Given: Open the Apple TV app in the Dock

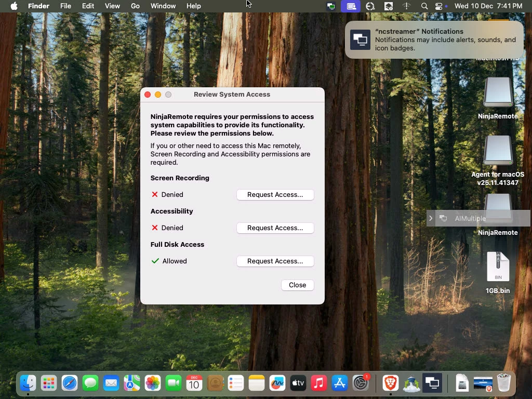Looking at the screenshot, I should click(x=298, y=383).
